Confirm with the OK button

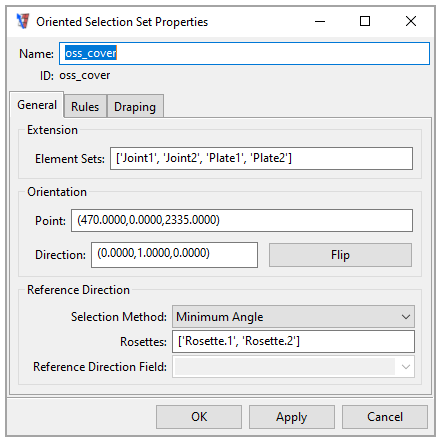[x=199, y=417]
